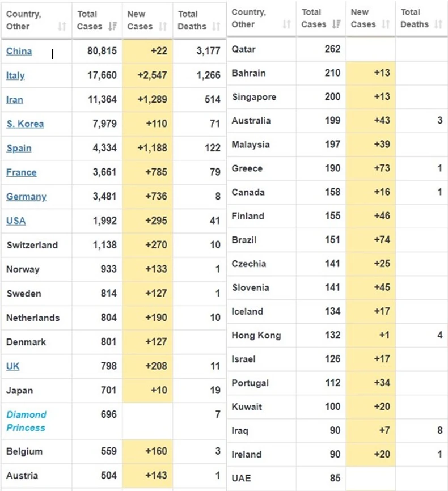This screenshot has width=448, height=491.
Task: Open the USA country link
Action: point(16,221)
